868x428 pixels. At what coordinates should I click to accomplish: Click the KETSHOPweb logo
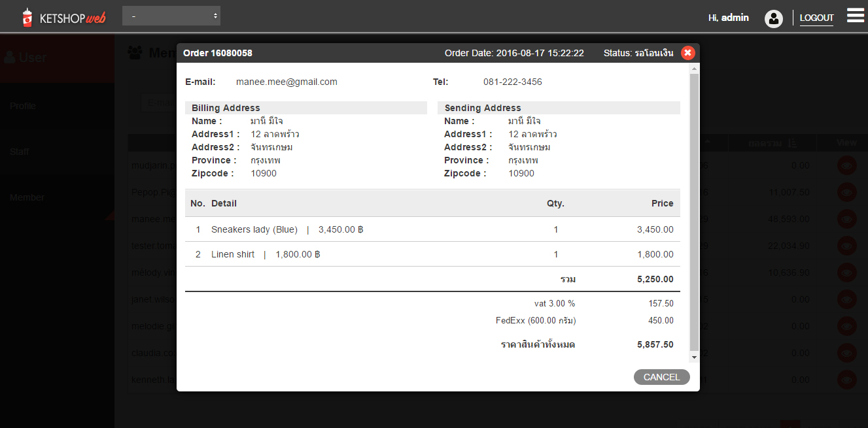(x=63, y=18)
